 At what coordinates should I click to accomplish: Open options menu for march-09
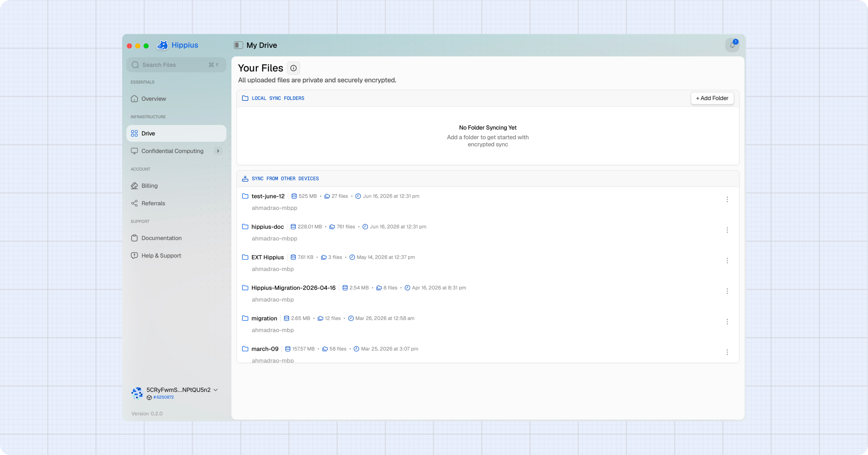click(x=727, y=352)
